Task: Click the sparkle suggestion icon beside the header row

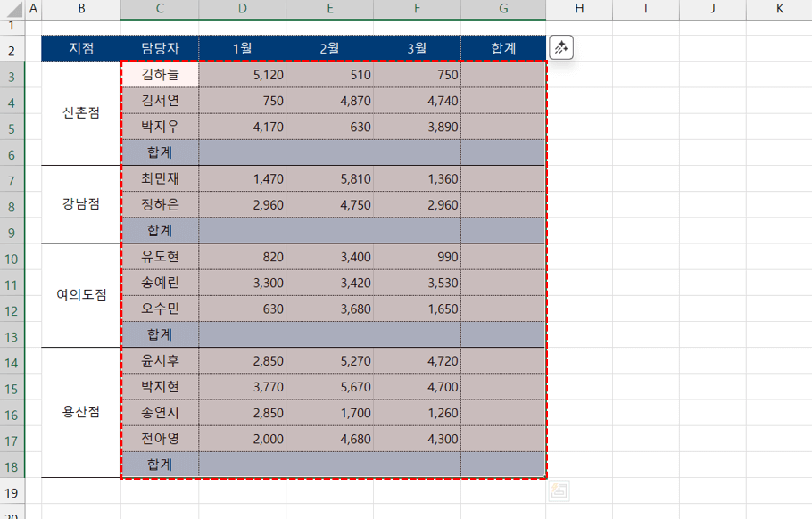Action: (x=561, y=48)
